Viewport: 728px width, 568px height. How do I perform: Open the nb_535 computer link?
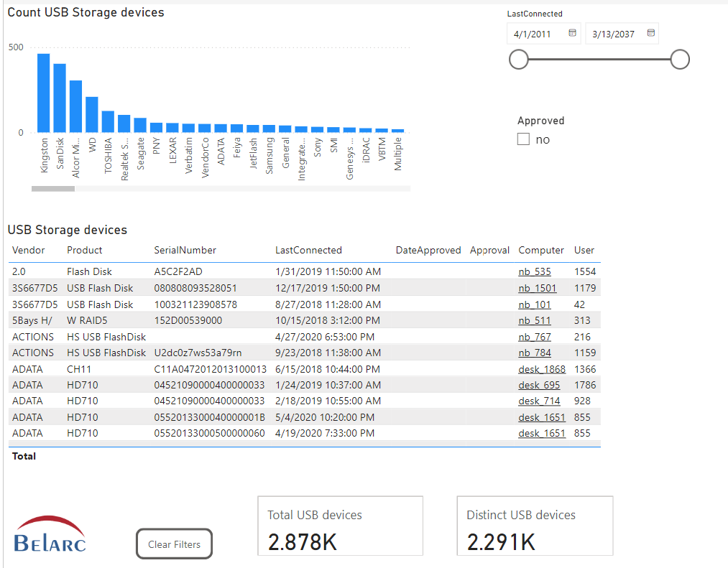point(535,272)
